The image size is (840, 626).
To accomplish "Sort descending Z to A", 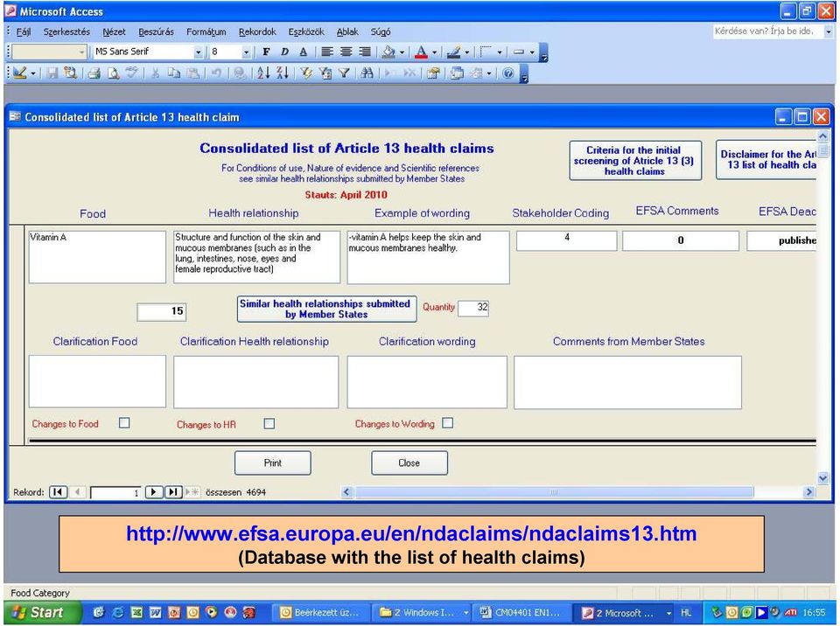I will pyautogui.click(x=283, y=73).
